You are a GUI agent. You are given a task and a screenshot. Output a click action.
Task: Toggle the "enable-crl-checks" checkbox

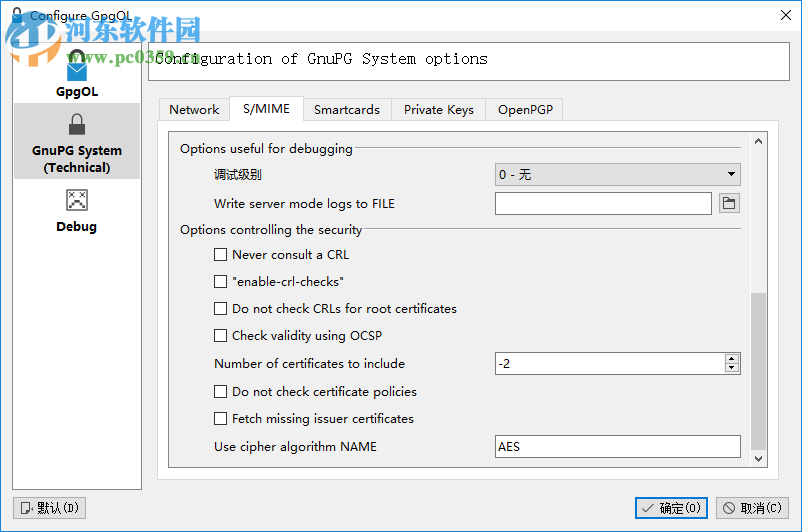click(220, 282)
